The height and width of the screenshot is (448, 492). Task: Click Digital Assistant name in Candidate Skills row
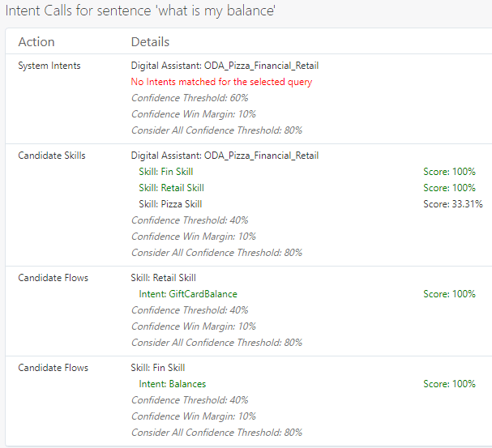tap(225, 156)
